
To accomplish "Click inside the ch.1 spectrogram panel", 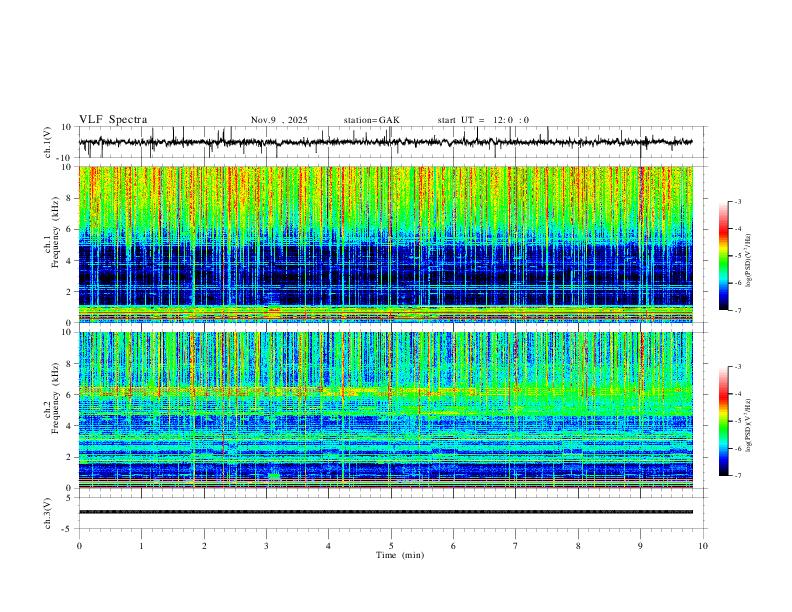I will pyautogui.click(x=385, y=244).
